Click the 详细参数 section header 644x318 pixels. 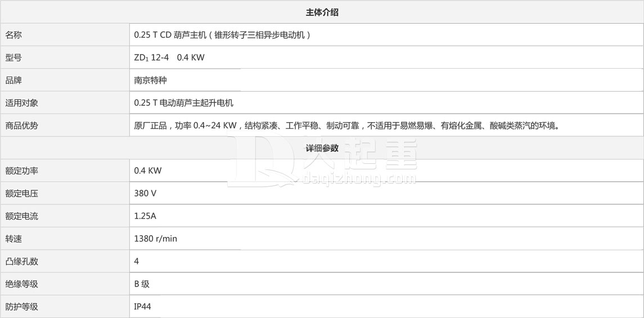(x=322, y=148)
